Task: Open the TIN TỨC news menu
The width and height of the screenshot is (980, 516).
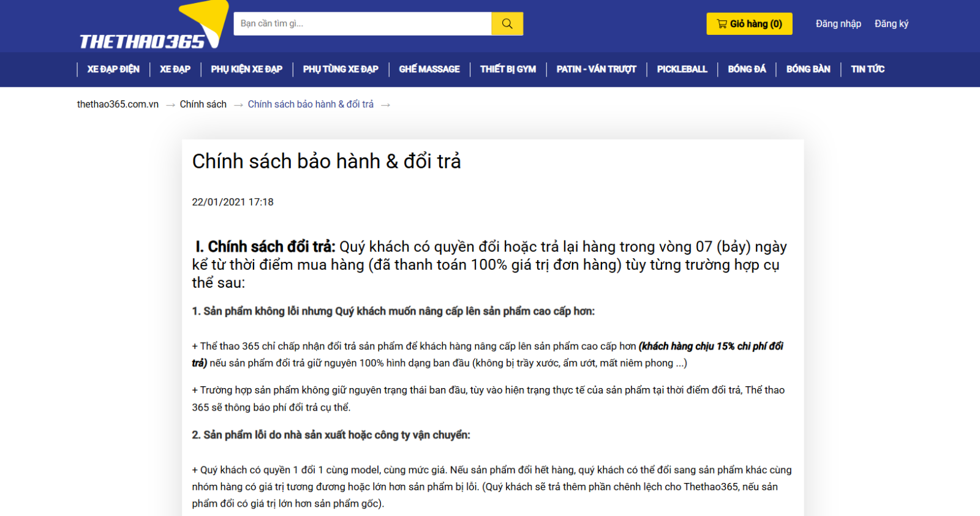Action: [867, 69]
